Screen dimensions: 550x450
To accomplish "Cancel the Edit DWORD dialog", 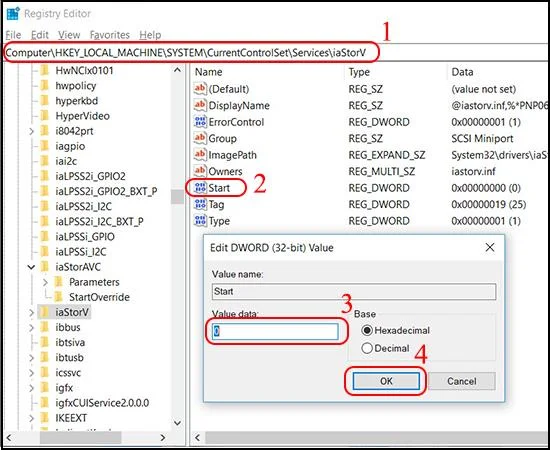I will 462,381.
